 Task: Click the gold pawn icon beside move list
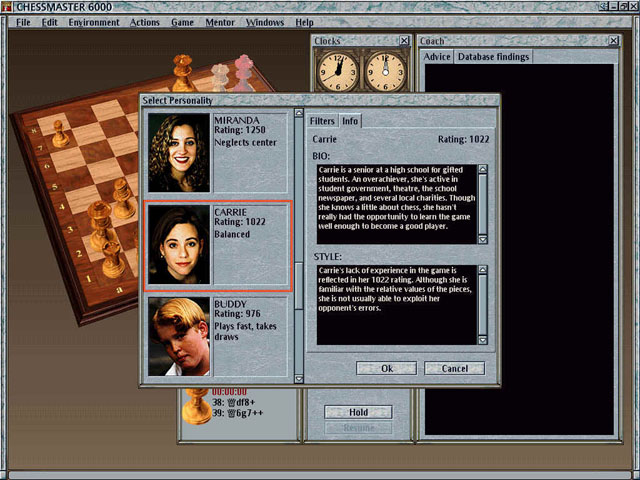196,406
